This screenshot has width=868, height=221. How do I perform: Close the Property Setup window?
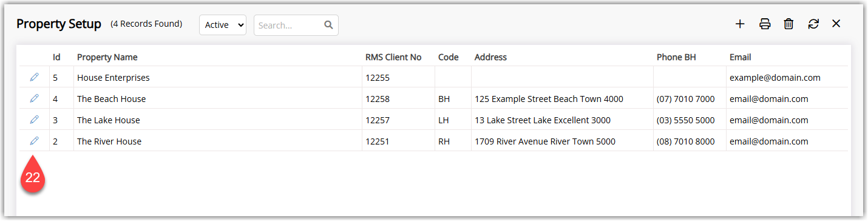point(836,24)
